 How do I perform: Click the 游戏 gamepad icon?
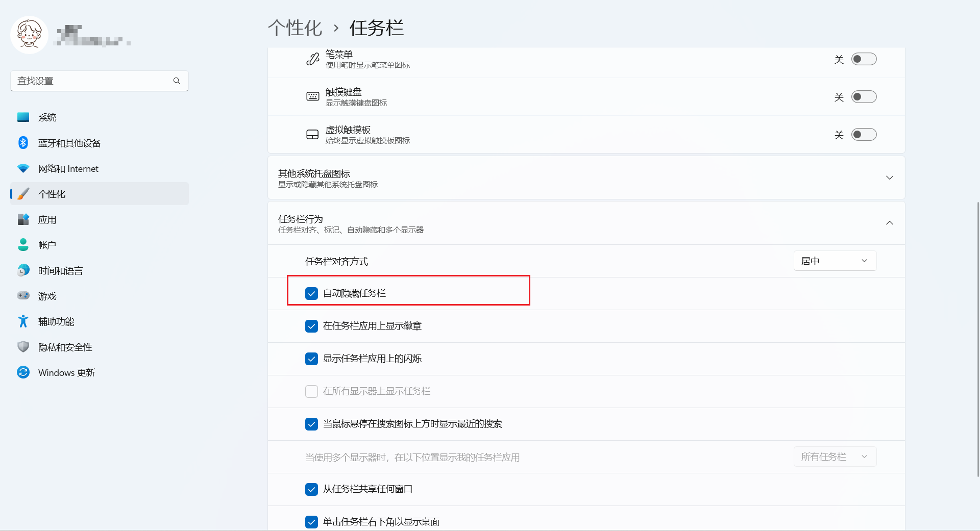point(23,296)
